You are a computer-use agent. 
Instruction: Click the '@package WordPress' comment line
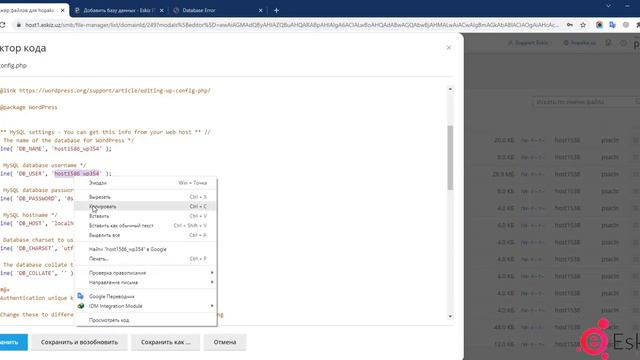29,107
